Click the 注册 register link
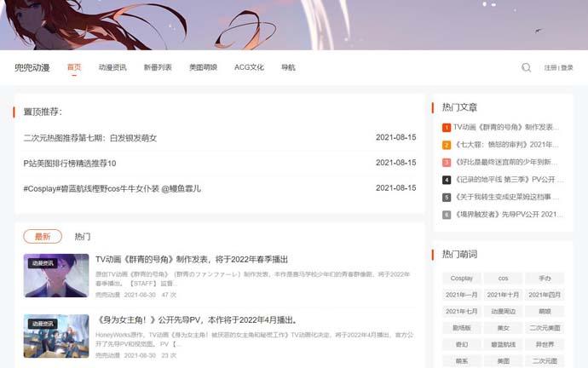This screenshot has width=588, height=368. [551, 68]
